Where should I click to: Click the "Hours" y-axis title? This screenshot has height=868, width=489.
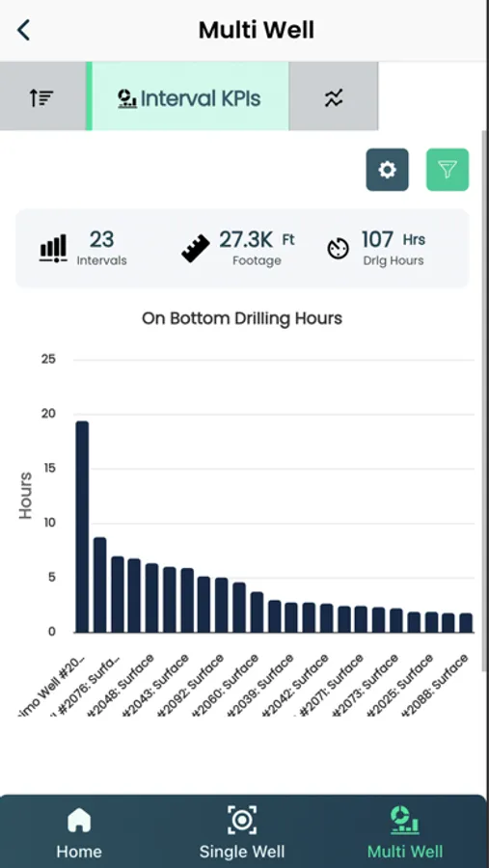(x=25, y=496)
